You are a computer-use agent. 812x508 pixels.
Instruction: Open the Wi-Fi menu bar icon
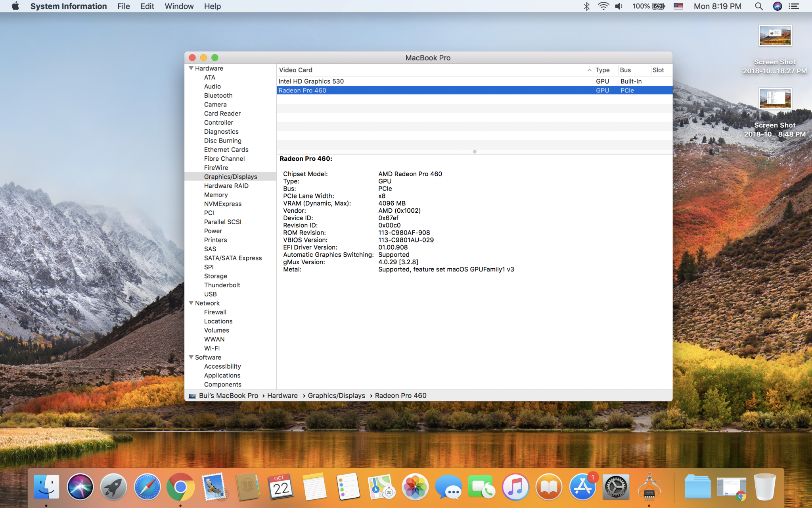click(603, 6)
